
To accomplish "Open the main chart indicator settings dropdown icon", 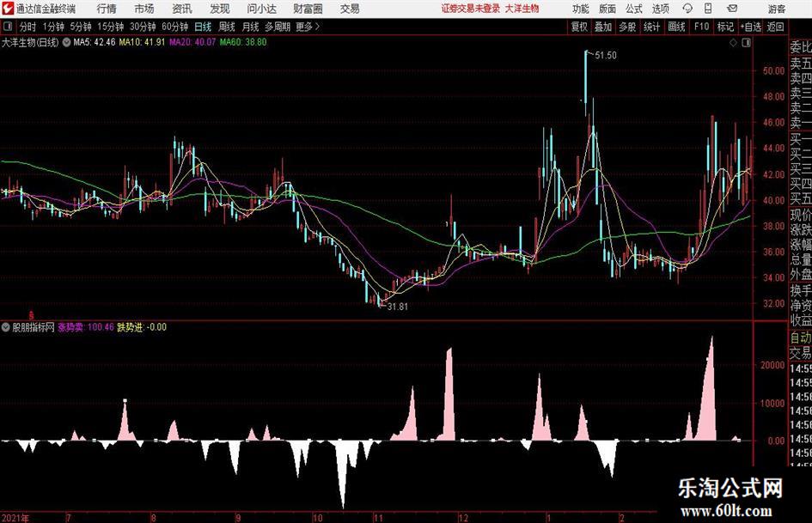I will tap(66, 42).
